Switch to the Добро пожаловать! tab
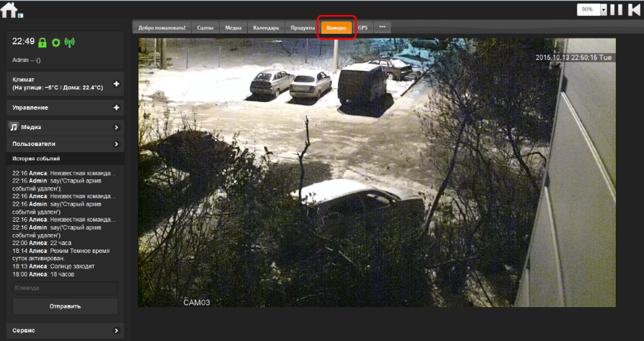This screenshot has width=644, height=341. (x=162, y=28)
